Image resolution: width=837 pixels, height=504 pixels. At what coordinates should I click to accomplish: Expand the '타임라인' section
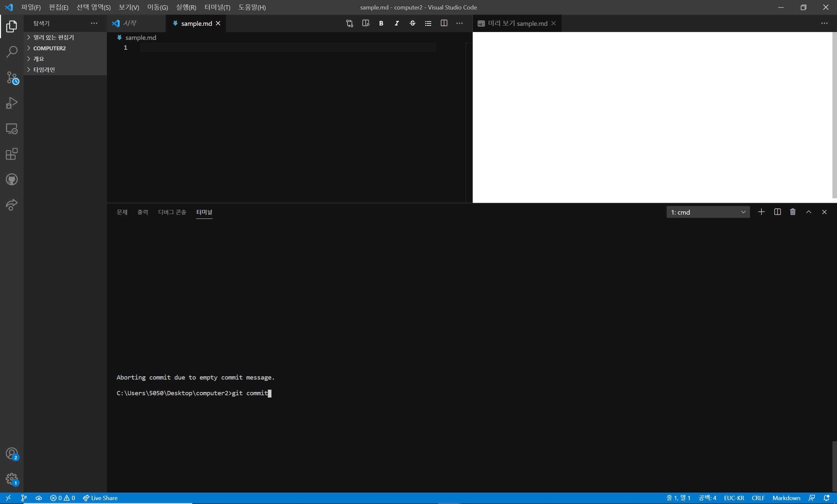coord(65,70)
